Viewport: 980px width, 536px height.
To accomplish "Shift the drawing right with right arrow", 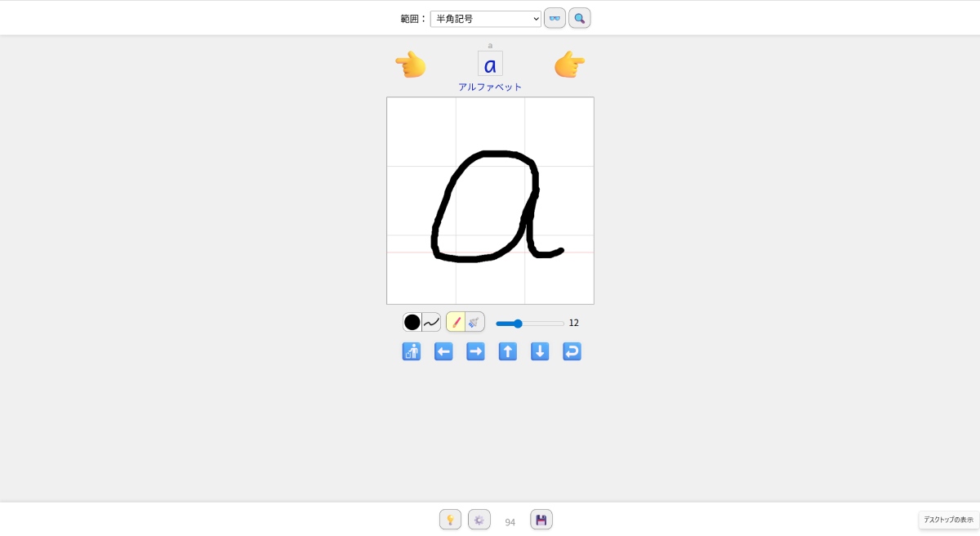I will tap(475, 351).
